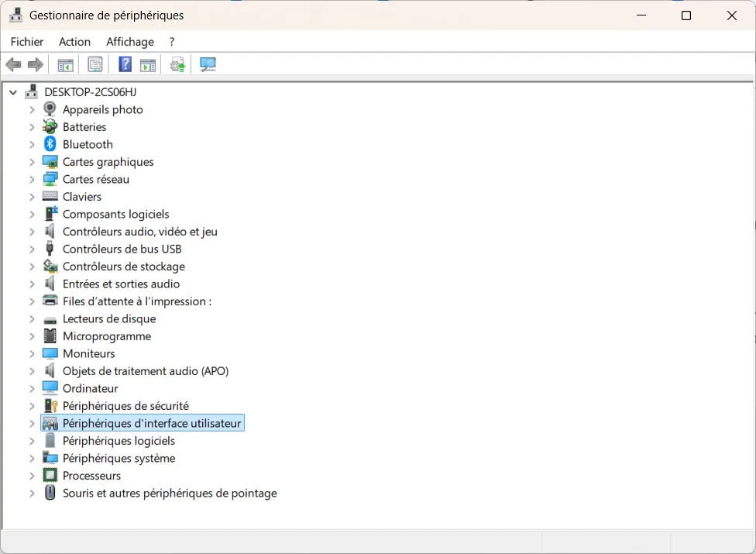Screen dimensions: 756x554
Task: Go forward with the right arrow toolbar icon
Action: point(35,64)
